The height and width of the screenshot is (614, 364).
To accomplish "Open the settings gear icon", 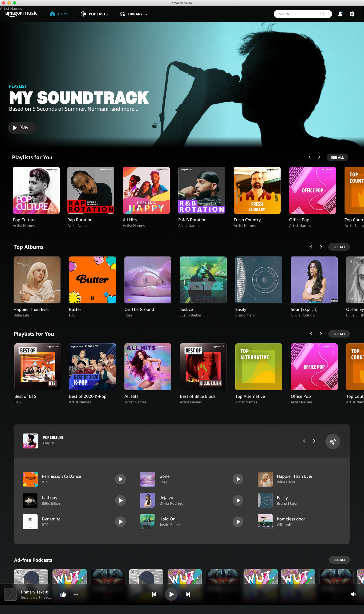I will (352, 14).
